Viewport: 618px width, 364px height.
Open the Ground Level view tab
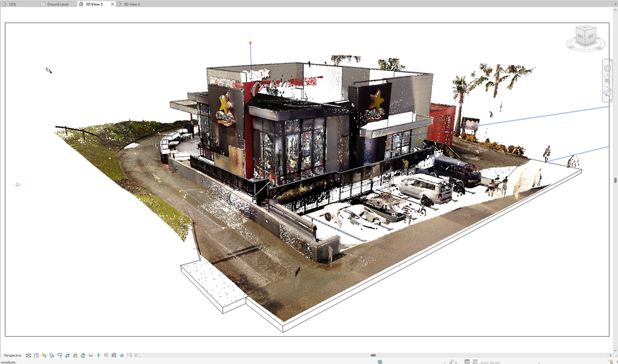[x=54, y=4]
